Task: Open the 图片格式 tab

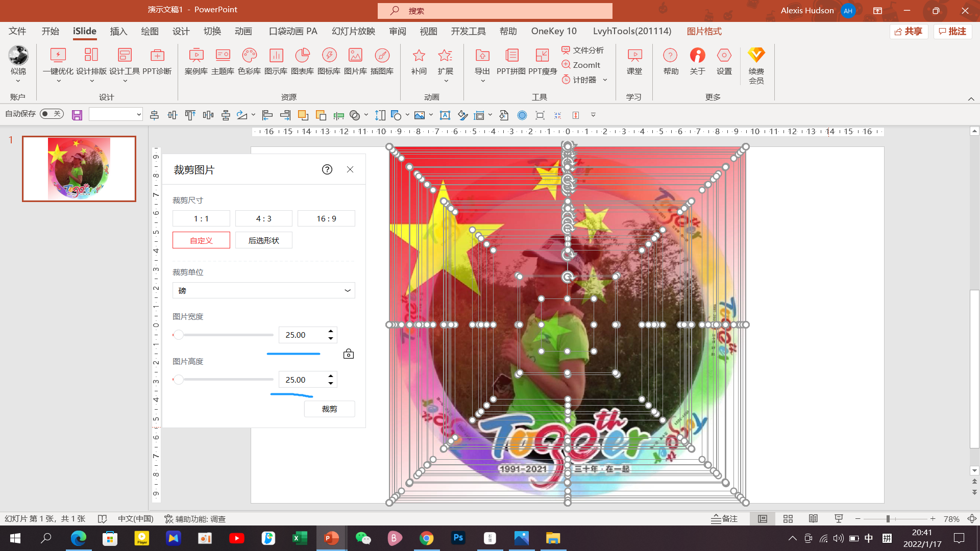Action: (x=704, y=31)
